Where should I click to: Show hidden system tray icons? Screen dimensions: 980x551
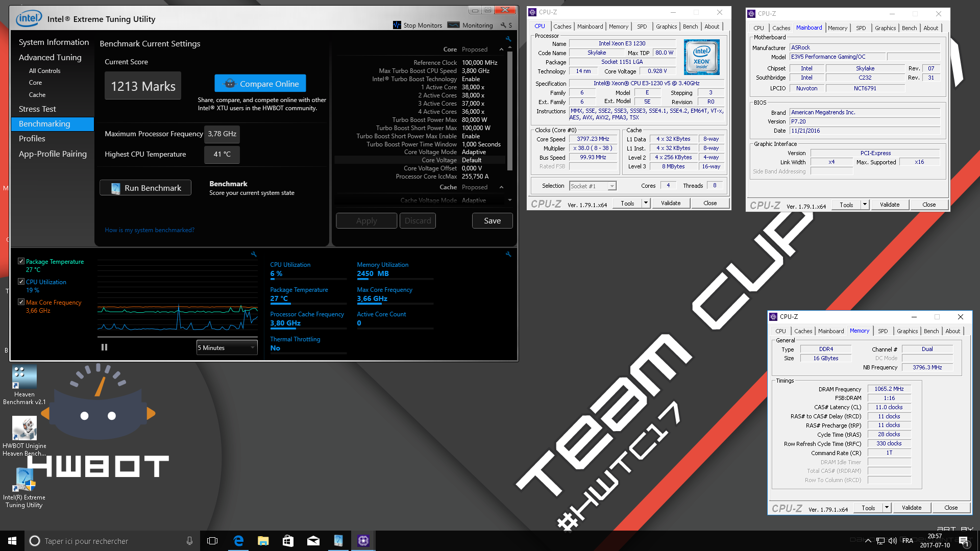(x=868, y=541)
